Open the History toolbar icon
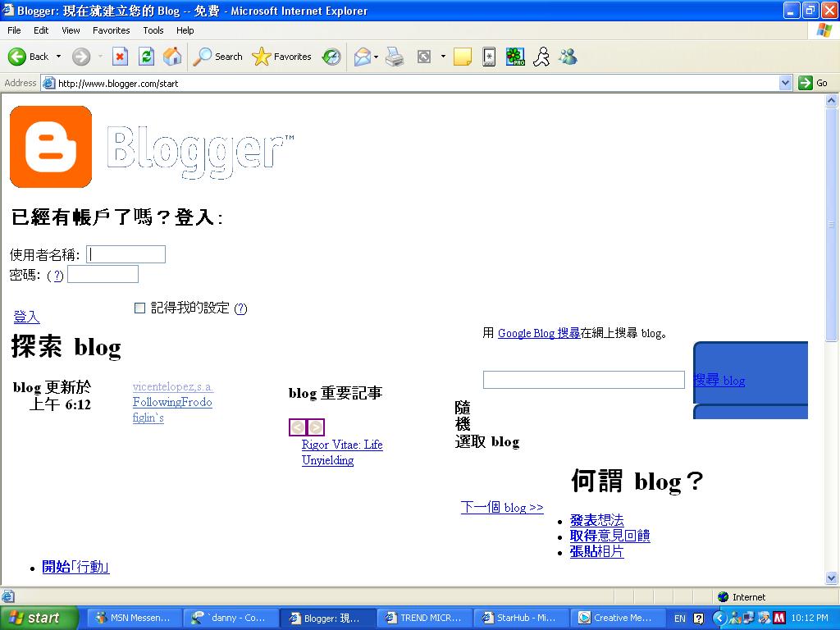The image size is (840, 630). click(331, 57)
